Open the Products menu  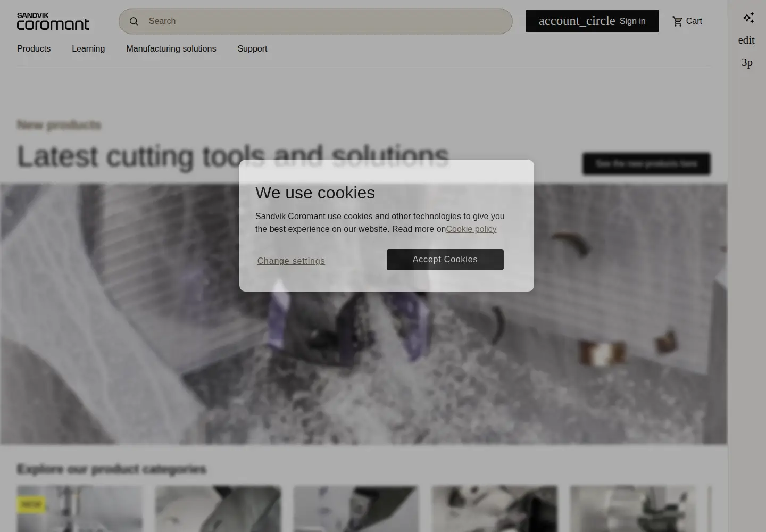click(34, 49)
